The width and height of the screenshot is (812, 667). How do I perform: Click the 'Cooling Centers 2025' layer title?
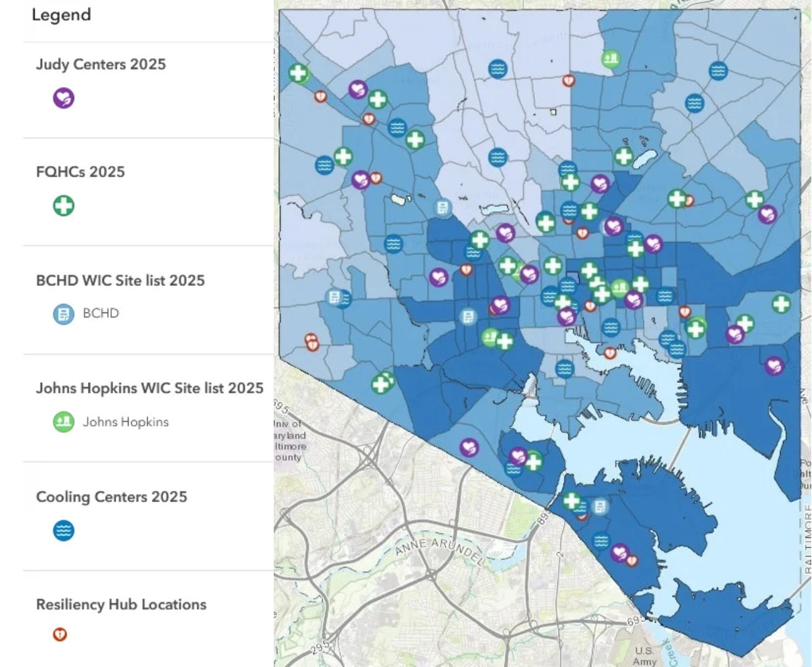click(x=111, y=497)
